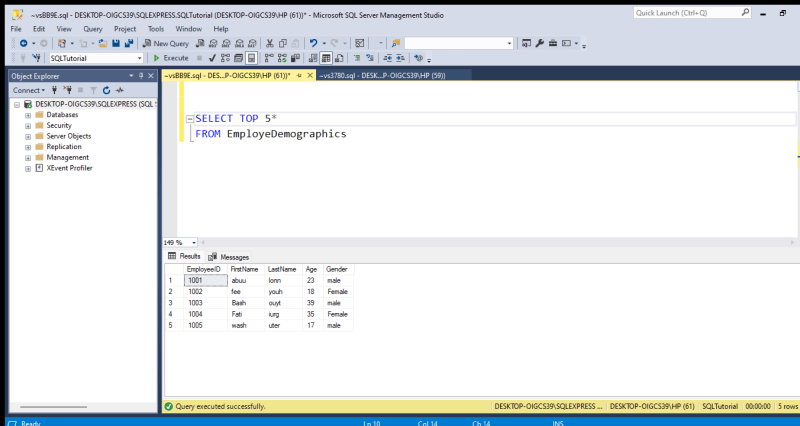Viewport: 800px width, 426px height.
Task: Click the Save floppy disk icon
Action: [x=116, y=43]
